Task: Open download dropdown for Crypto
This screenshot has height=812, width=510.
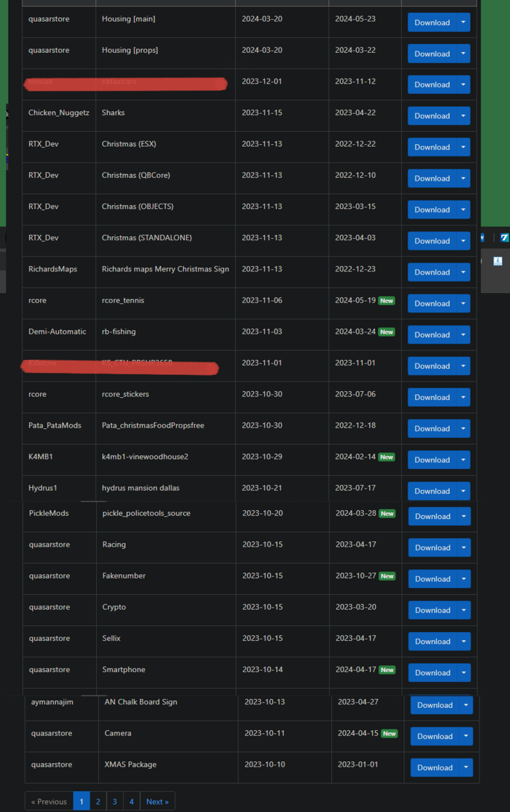Action: coord(464,610)
